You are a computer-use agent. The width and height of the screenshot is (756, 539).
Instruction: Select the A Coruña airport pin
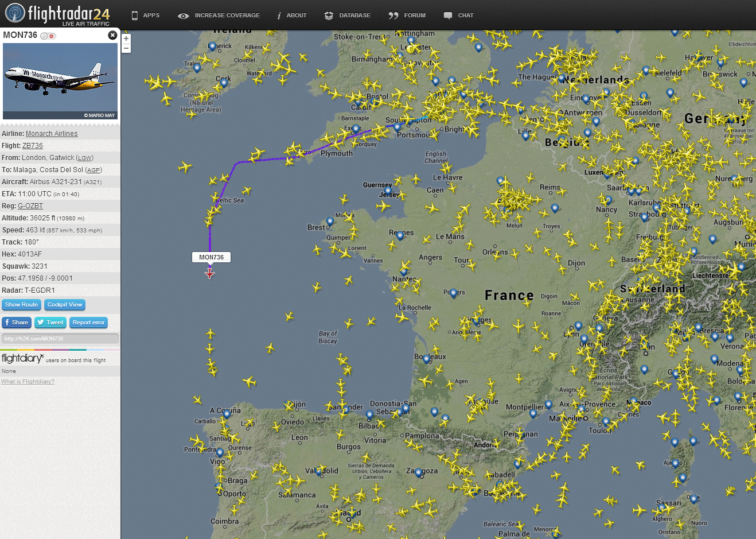pos(227,413)
